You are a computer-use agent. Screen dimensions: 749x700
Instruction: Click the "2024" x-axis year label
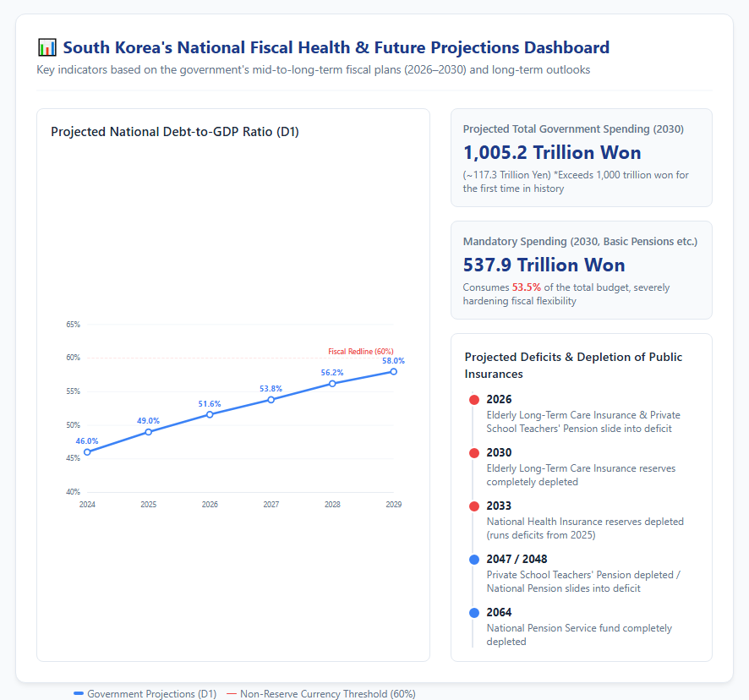tap(87, 504)
